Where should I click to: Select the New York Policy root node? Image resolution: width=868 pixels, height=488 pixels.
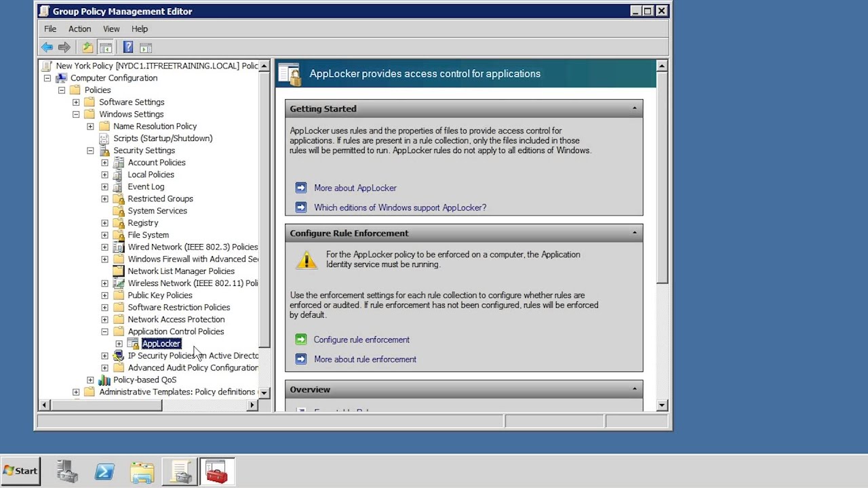[157, 66]
